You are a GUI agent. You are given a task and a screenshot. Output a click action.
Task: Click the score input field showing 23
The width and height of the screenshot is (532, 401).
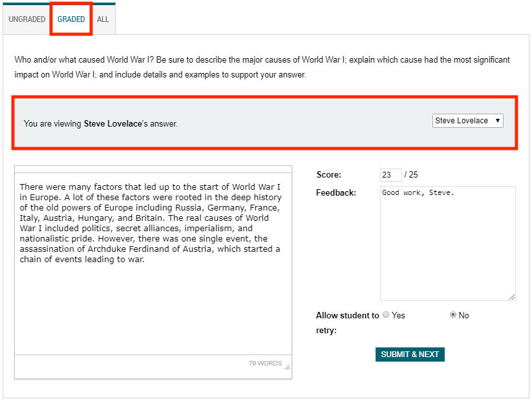[x=390, y=175]
